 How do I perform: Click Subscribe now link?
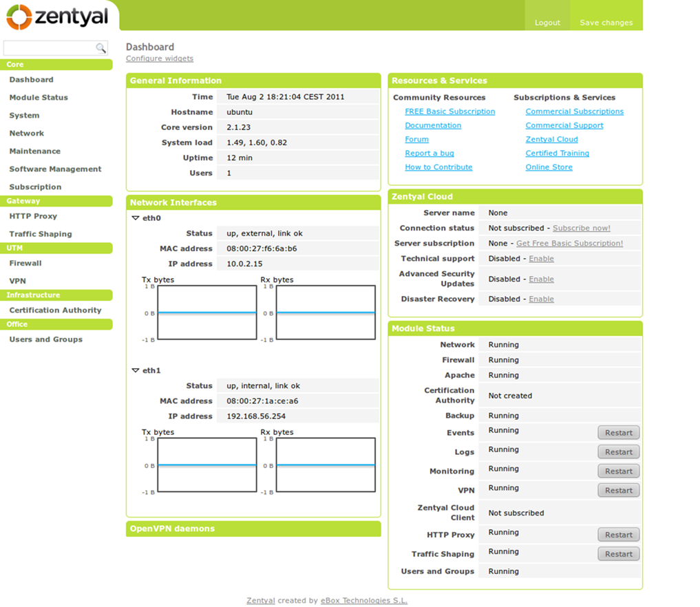(581, 228)
